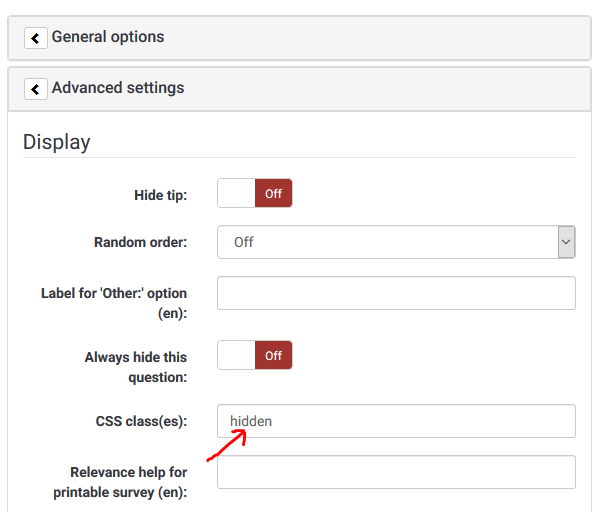
Task: Click white handle of Hide tip switch
Action: click(236, 194)
